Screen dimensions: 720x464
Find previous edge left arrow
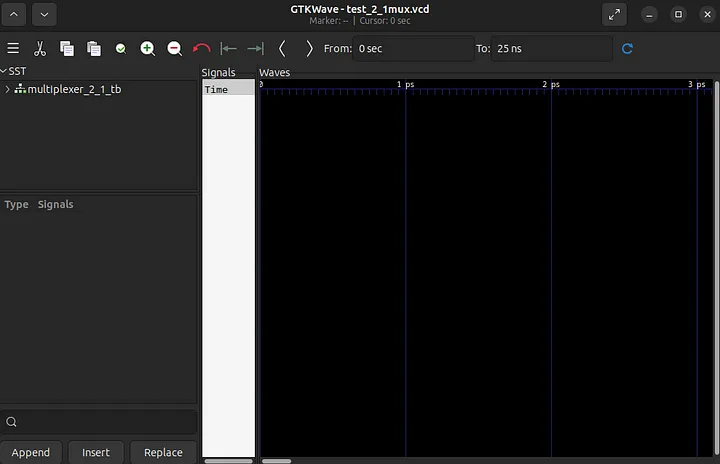click(x=282, y=48)
